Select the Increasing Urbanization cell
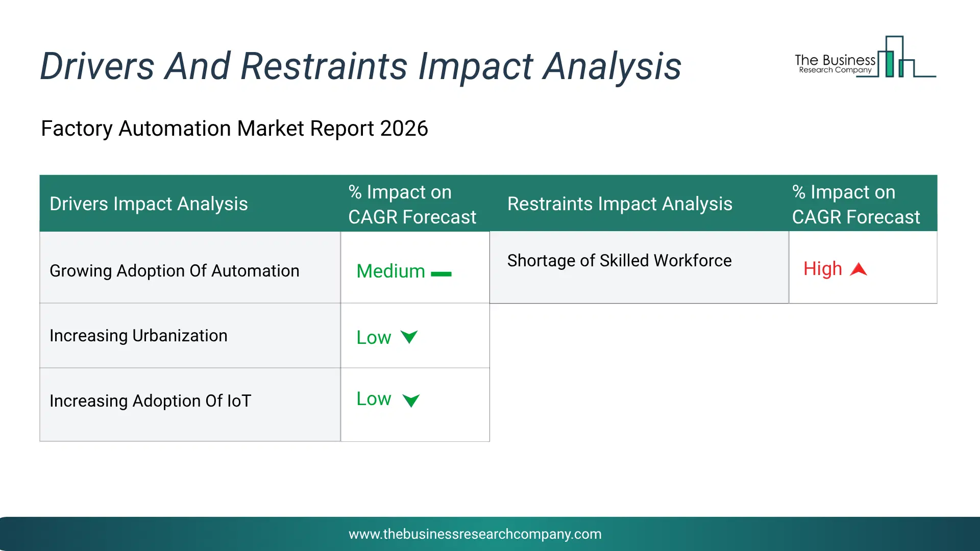Image resolution: width=980 pixels, height=551 pixels. pos(190,336)
